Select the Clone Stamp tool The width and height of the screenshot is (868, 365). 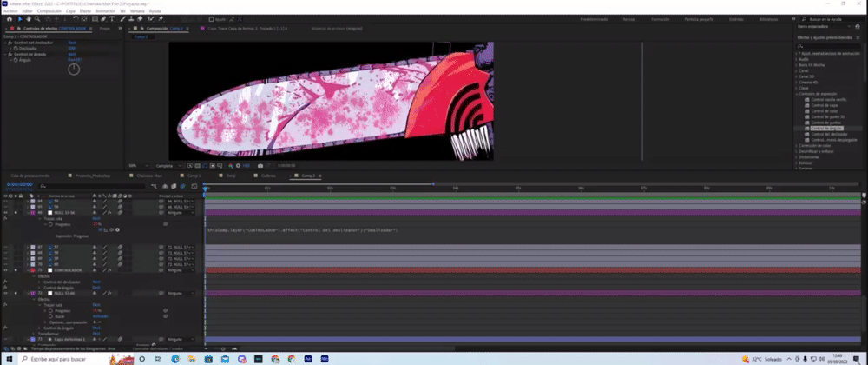coord(132,19)
